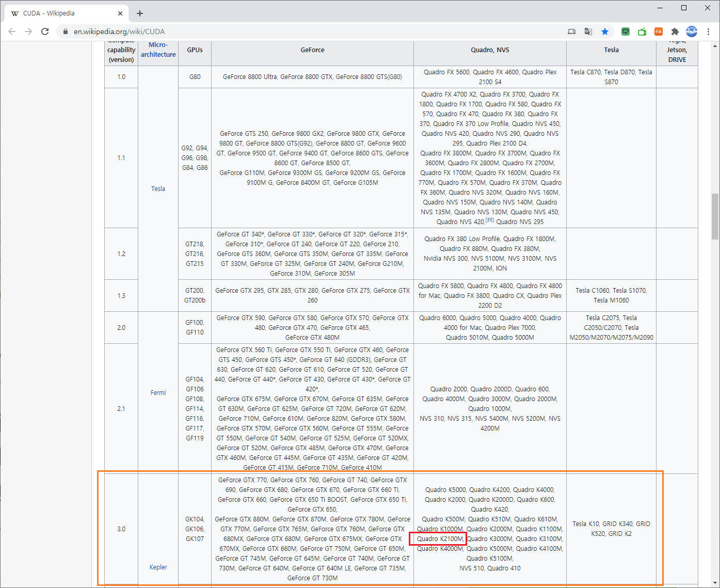Screen dimensions: 720x588
Task: Click the Tesla column header
Action: coord(611,50)
